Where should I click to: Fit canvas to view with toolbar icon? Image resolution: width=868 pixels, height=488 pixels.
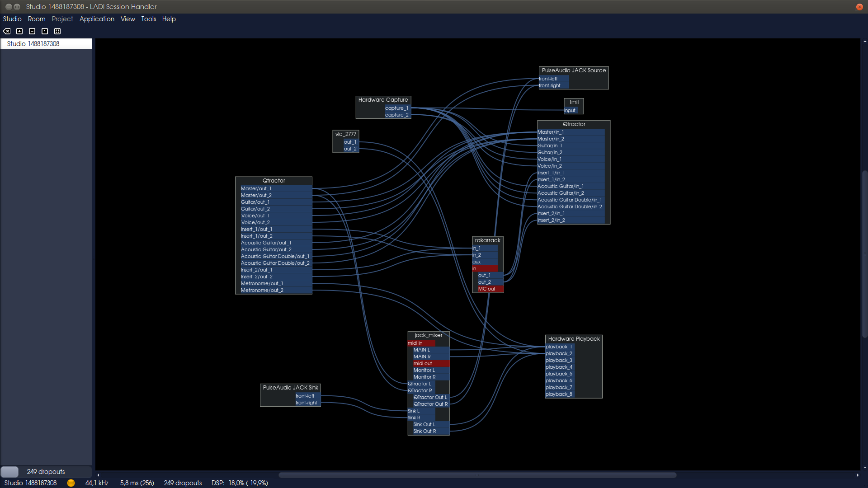pos(57,31)
